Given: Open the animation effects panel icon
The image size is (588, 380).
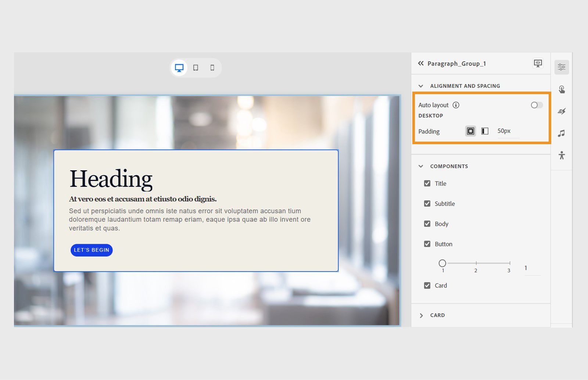Looking at the screenshot, I should point(561,111).
